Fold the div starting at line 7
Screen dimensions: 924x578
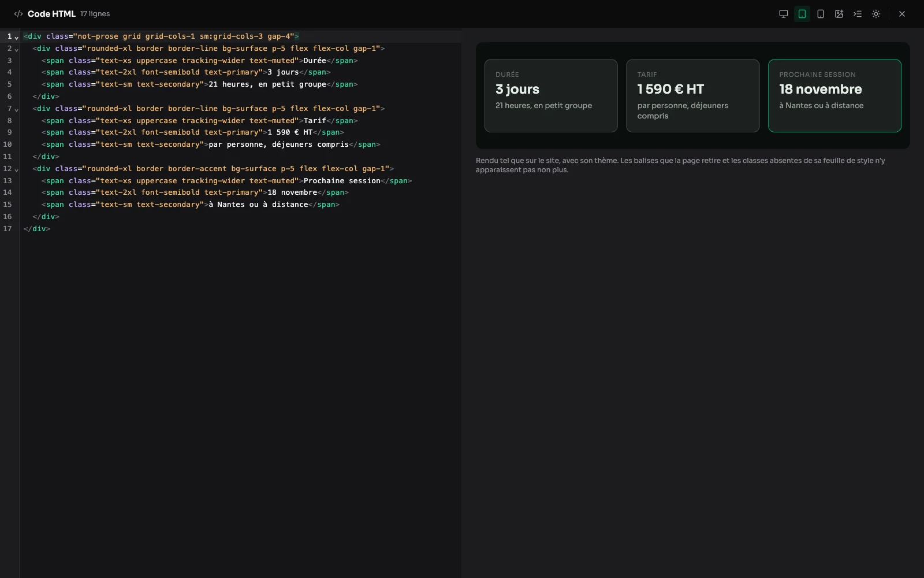[x=17, y=109]
